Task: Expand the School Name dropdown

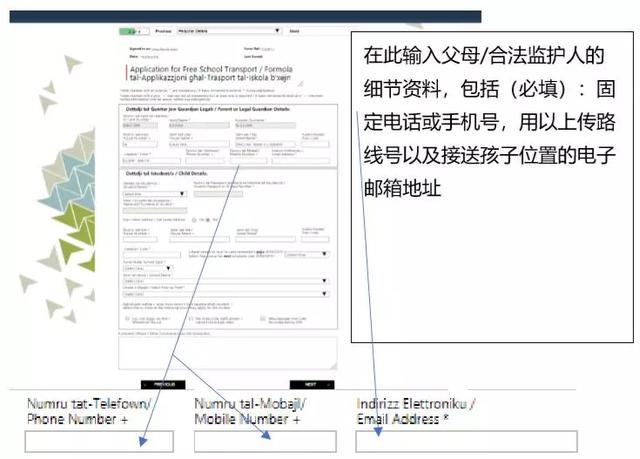Action: (x=226, y=281)
